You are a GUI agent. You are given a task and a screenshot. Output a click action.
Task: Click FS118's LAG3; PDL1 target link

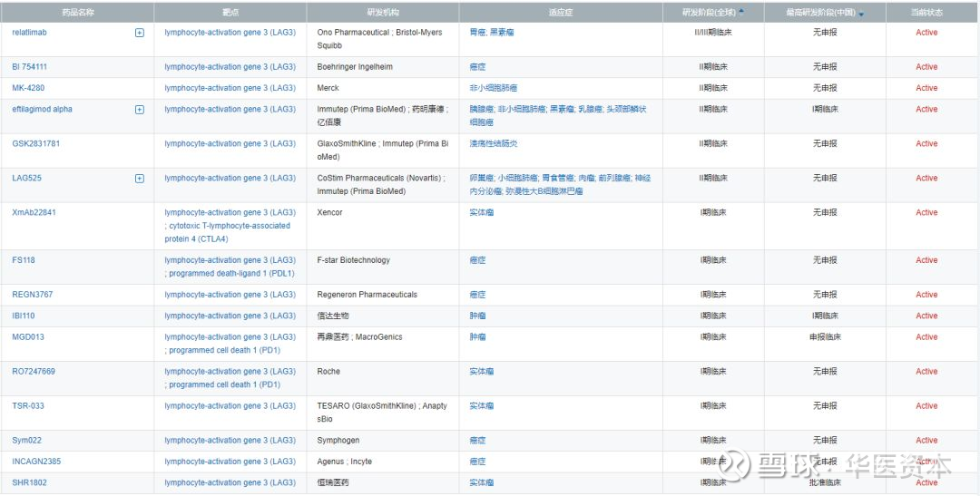pos(230,267)
